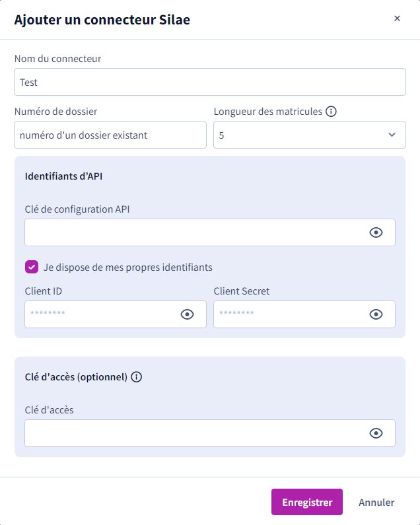This screenshot has height=525, width=420.
Task: Reveal the Client Secret with eye icon
Action: point(376,314)
